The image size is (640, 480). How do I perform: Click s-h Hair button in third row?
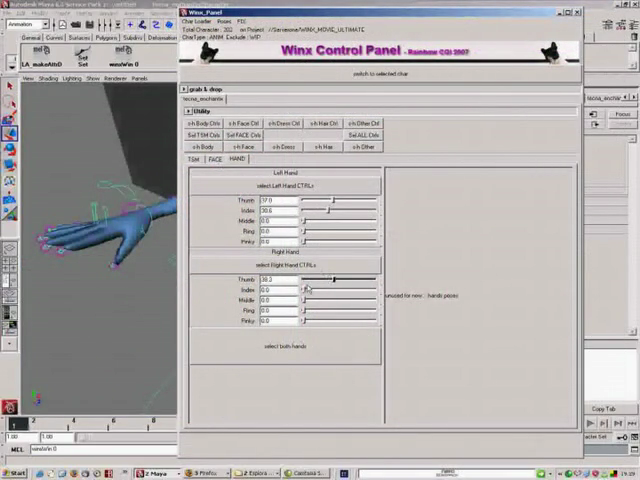(x=324, y=147)
